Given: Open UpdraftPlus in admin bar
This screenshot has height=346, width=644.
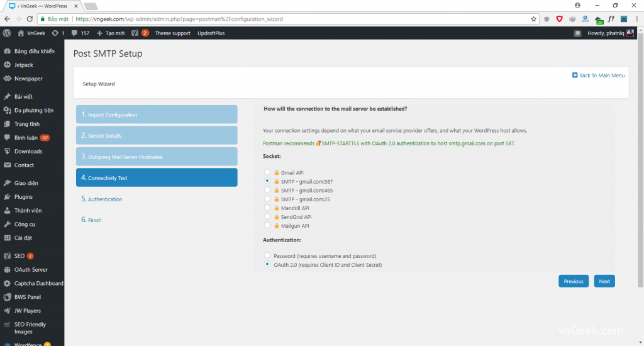Looking at the screenshot, I should (211, 33).
